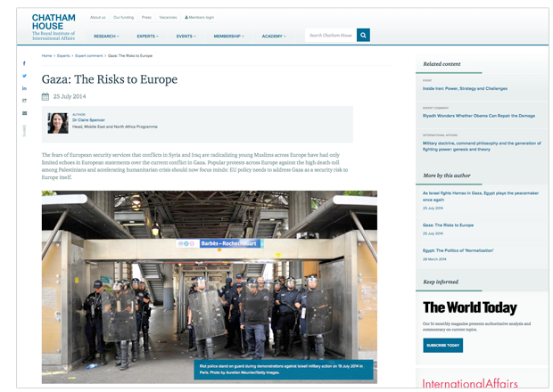Screen dimensions: 553x392
Task: Expand the Research dropdown menu
Action: 106,37
